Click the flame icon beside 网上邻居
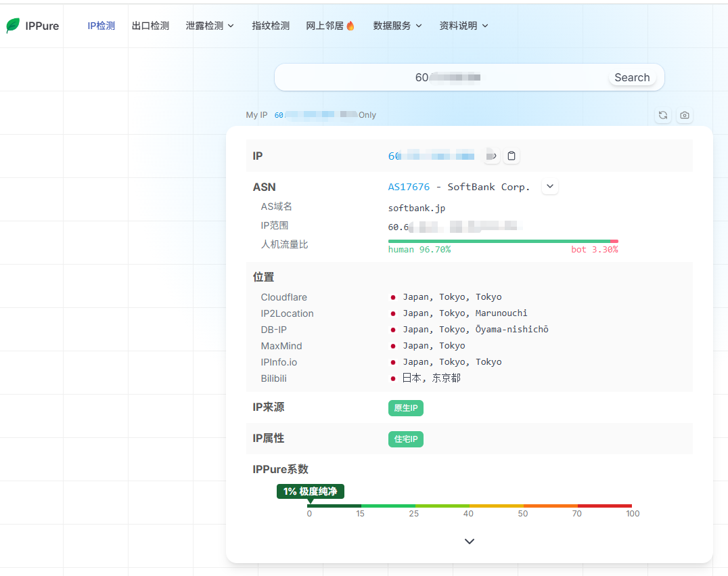The width and height of the screenshot is (728, 576). pyautogui.click(x=350, y=26)
